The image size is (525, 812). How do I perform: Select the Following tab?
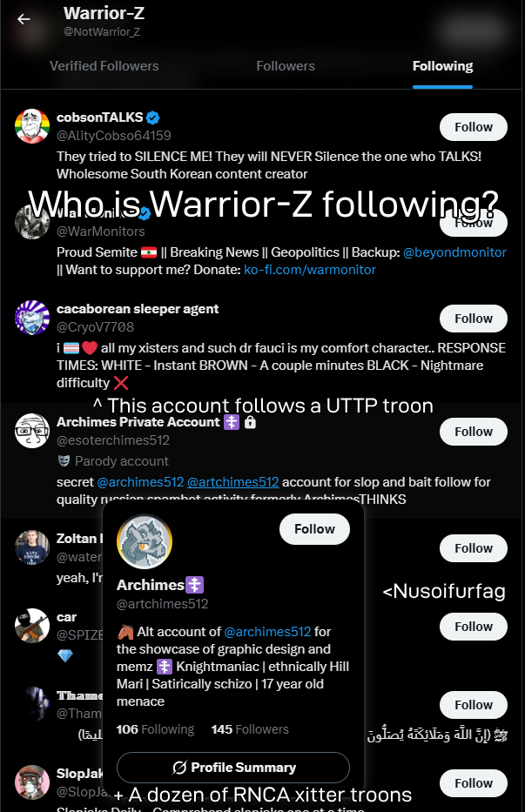click(442, 66)
